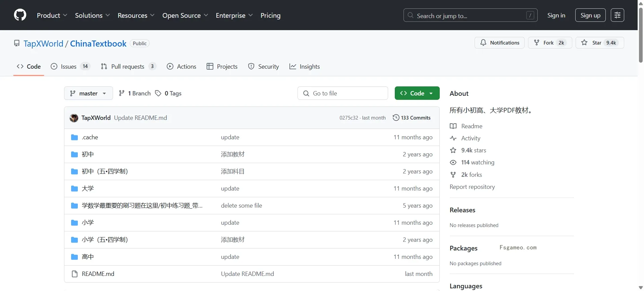This screenshot has width=644, height=291.
Task: Open the 大学 folder
Action: pos(88,189)
